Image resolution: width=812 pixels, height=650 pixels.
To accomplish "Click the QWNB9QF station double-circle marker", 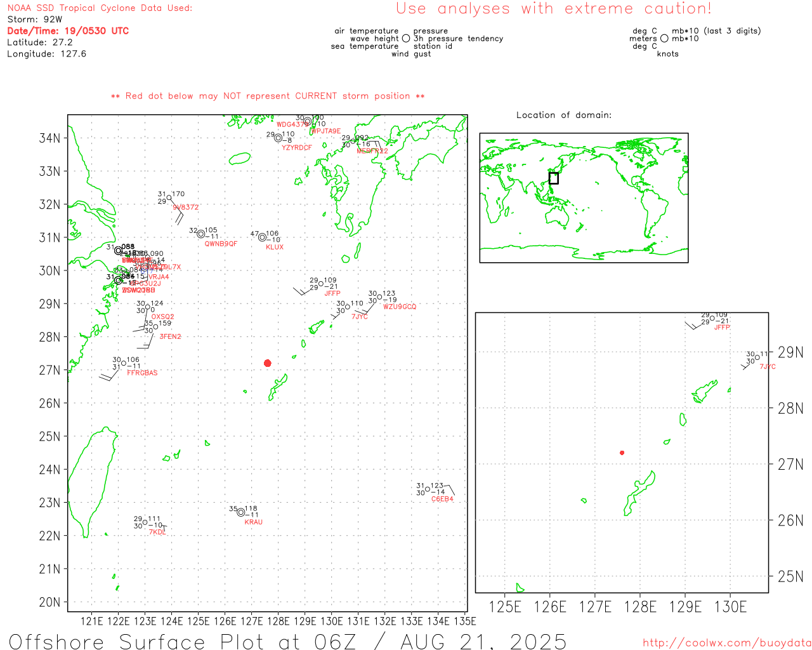I will click(200, 234).
